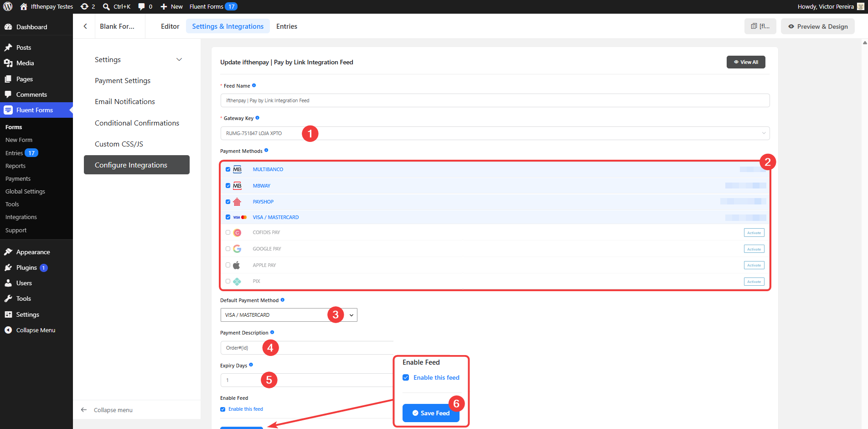
Task: Switch to the Editor tab
Action: pyautogui.click(x=170, y=26)
